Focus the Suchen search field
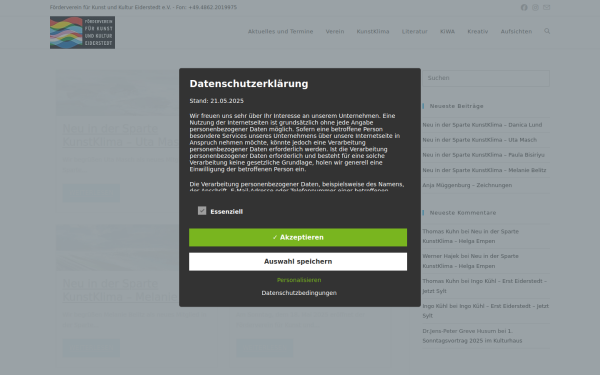Viewport: 600px width, 375px height. pos(486,78)
